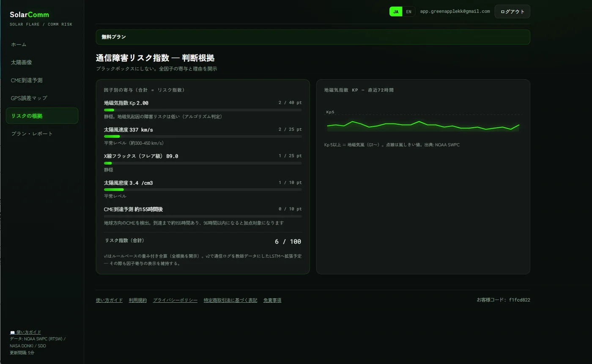The image size is (592, 364).
Task: Click the お客様コード f1fcd822 text
Action: pos(503,300)
